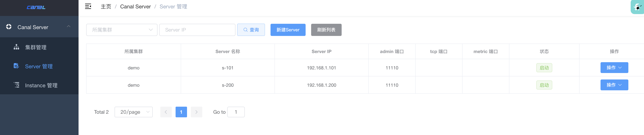Click the Total 2 pagination label

(101, 112)
